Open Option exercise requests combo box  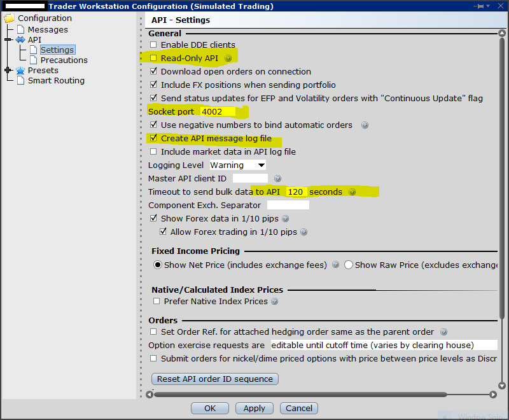click(x=384, y=345)
